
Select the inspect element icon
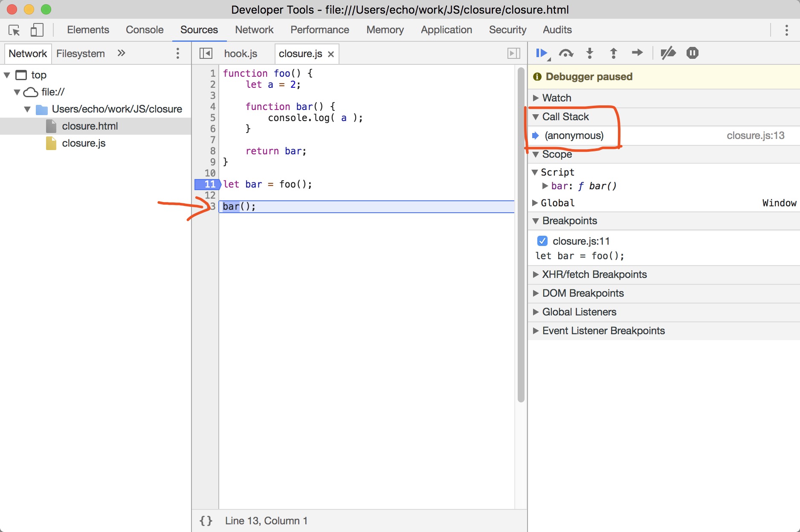click(14, 30)
